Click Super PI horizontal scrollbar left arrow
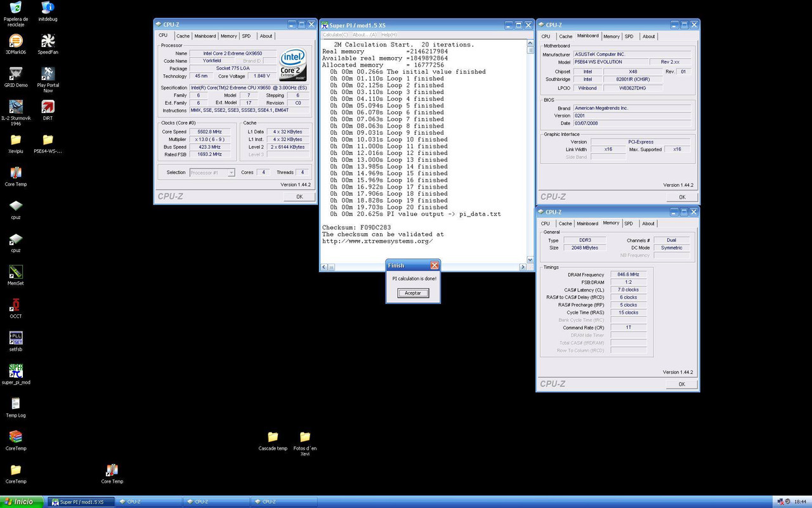Screen dimensions: 812x508 (x=324, y=267)
